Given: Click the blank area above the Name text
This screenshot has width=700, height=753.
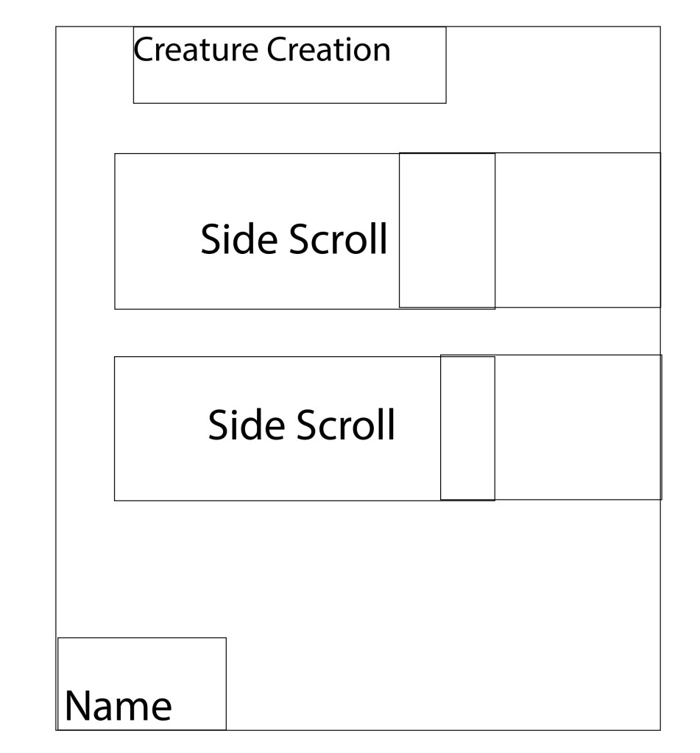Looking at the screenshot, I should point(141,661).
